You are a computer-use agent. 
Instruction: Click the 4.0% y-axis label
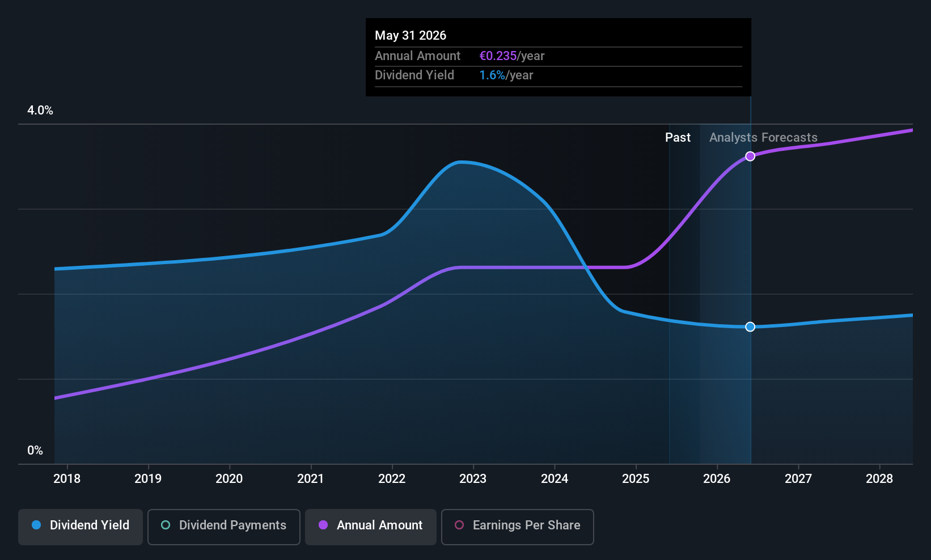40,111
